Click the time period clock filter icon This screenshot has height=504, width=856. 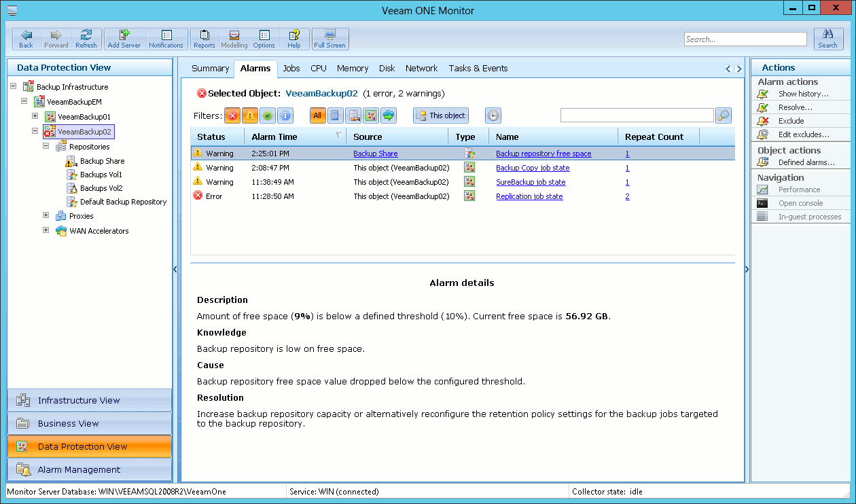493,115
